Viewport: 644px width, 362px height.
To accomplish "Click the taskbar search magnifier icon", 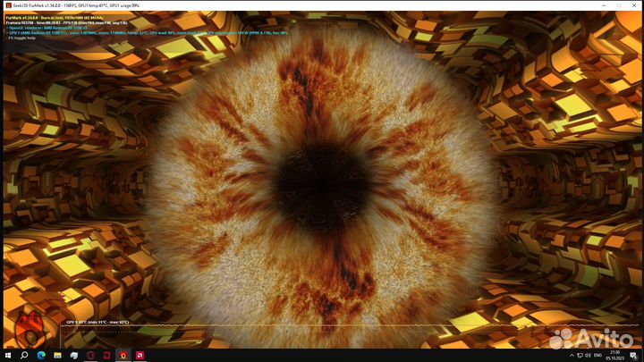I will [24, 355].
